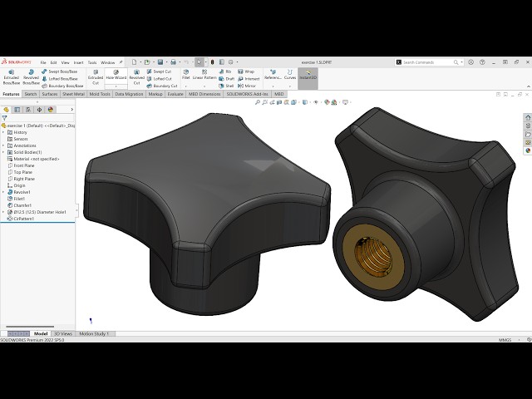This screenshot has height=399, width=532.
Task: Switch to the Evaluate tab
Action: coord(175,94)
